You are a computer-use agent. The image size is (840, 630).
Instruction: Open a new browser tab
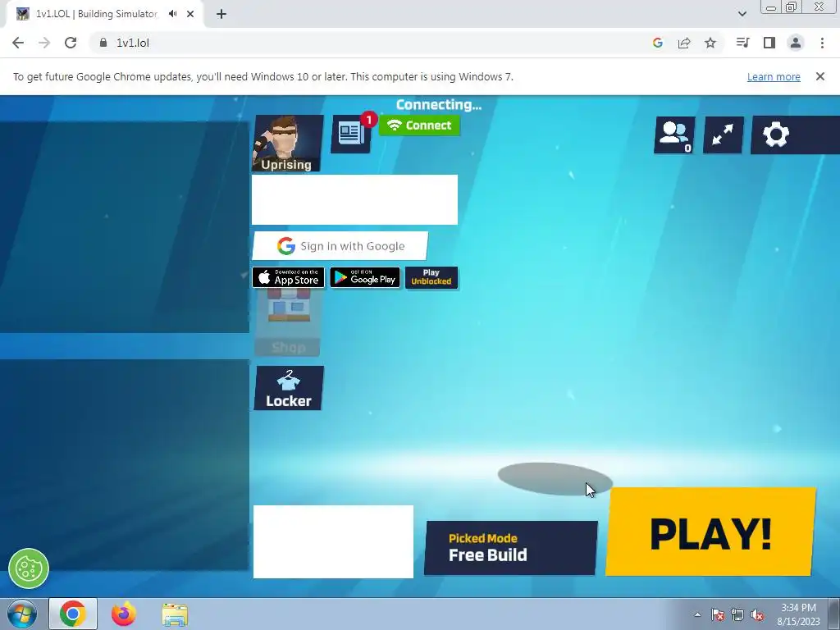coord(221,14)
